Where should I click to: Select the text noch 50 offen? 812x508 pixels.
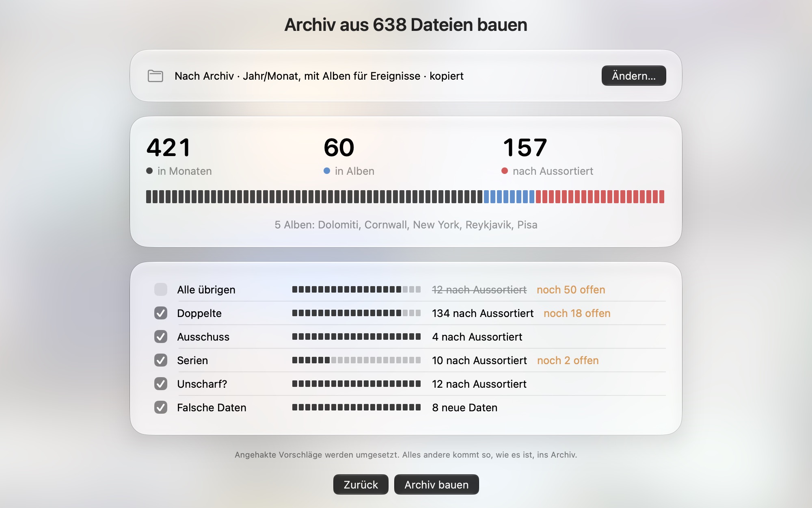[571, 290]
